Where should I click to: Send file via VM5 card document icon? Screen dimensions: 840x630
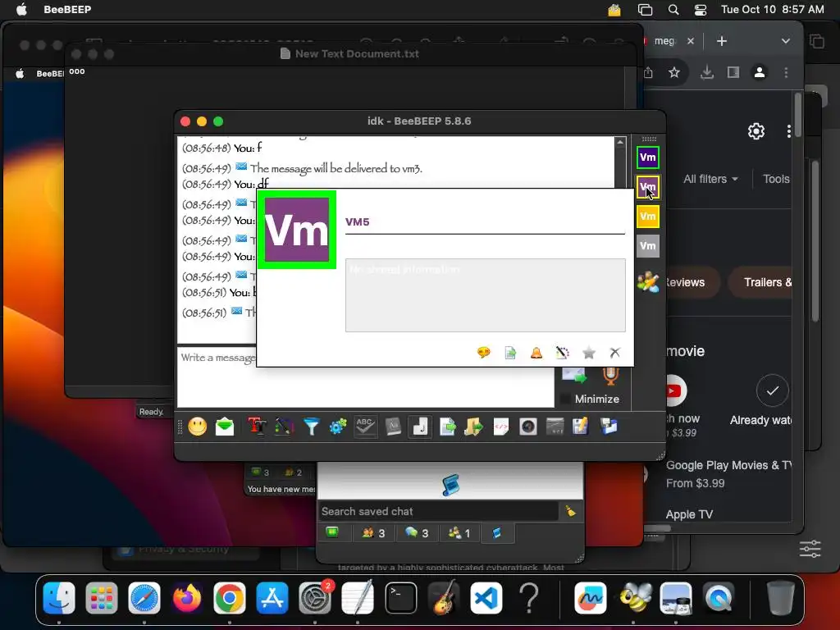coord(510,352)
